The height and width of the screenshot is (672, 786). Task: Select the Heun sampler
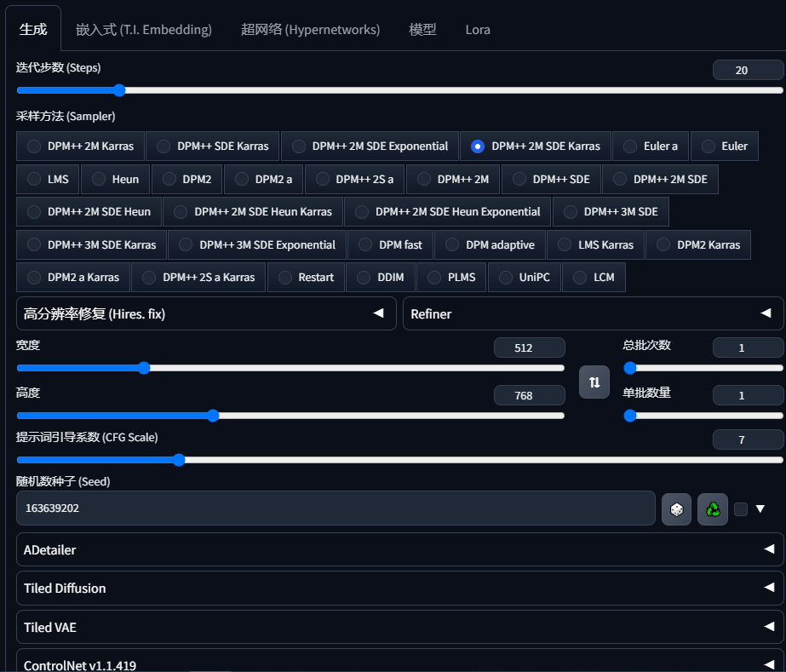115,179
